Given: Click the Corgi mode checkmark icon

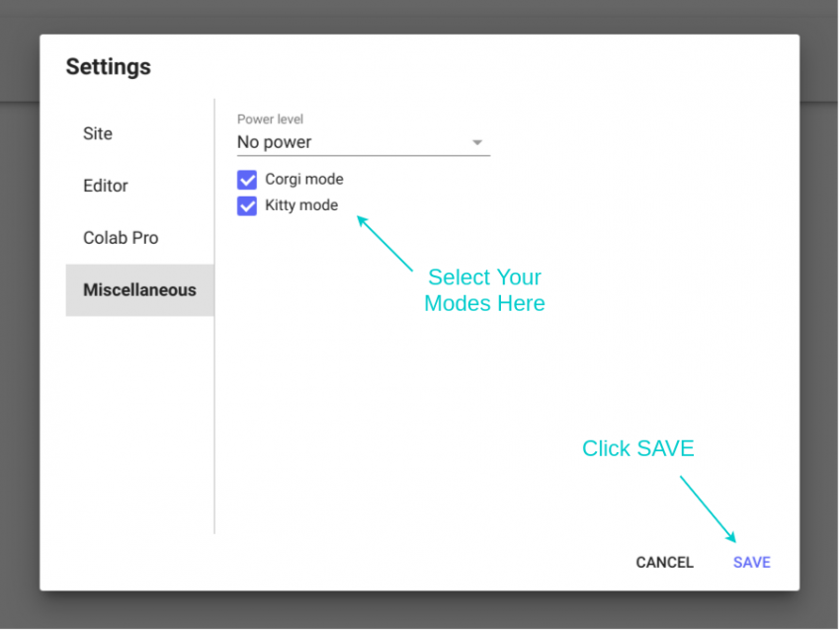Looking at the screenshot, I should 246,179.
